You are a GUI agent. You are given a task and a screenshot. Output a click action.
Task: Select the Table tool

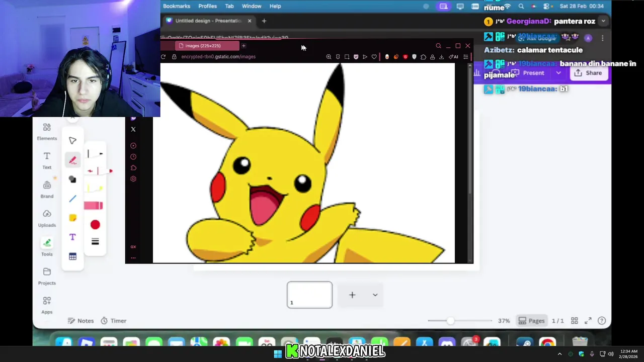(72, 256)
